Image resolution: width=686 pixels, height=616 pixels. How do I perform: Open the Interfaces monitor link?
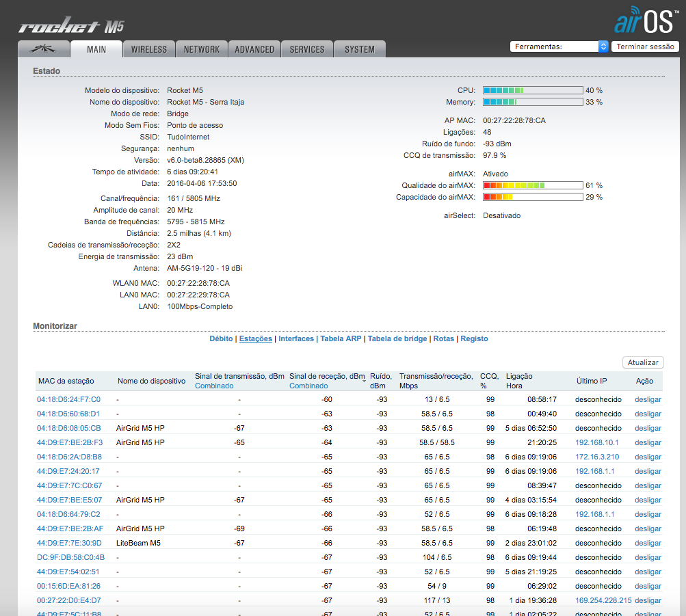point(296,338)
